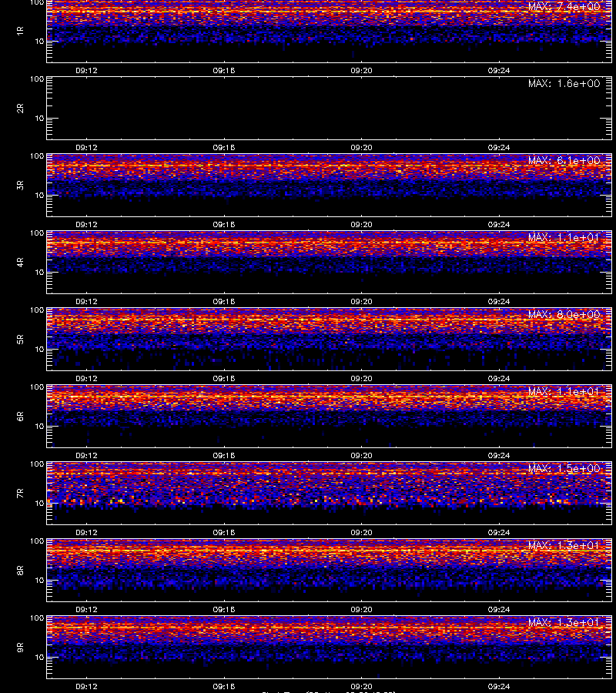Click the 4R panel label

[x=20, y=262]
